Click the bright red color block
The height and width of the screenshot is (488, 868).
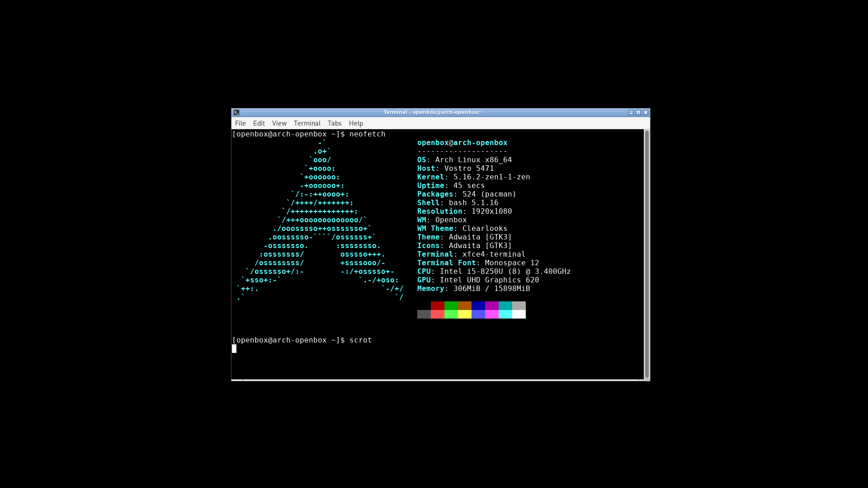click(x=438, y=314)
